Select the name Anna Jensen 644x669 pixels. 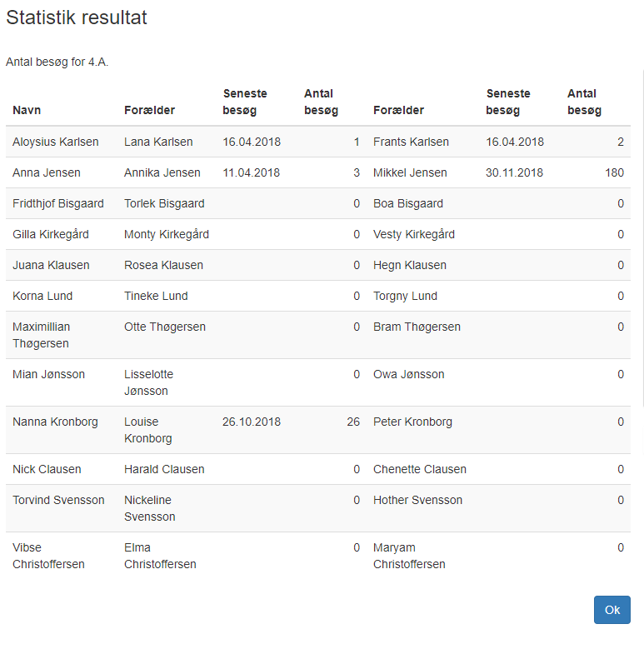pos(47,172)
